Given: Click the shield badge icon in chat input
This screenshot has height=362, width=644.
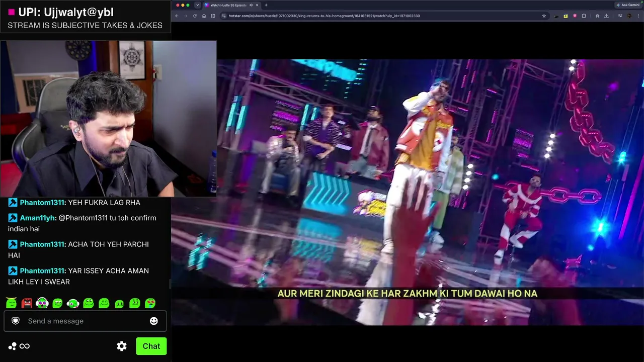Looking at the screenshot, I should tap(16, 321).
